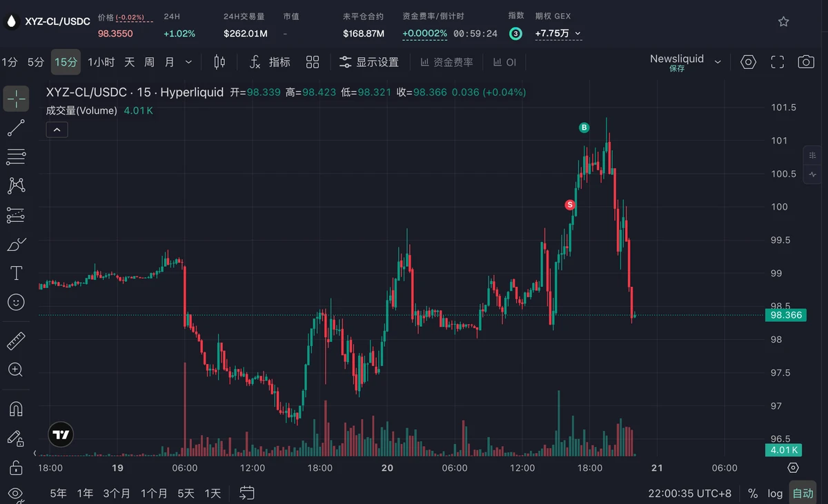This screenshot has height=504, width=828.
Task: Toggle percent scale on price axis
Action: point(753,494)
